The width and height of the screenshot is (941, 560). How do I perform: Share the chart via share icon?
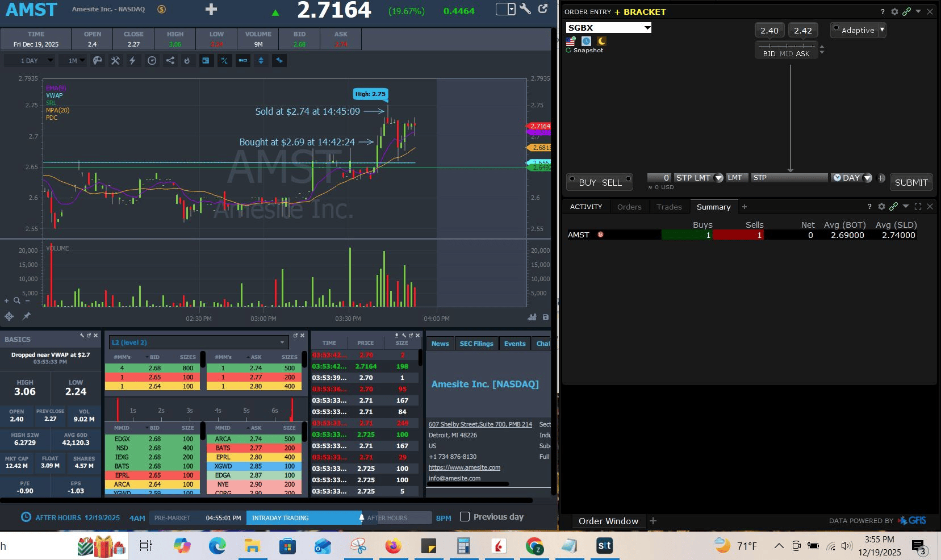(x=170, y=60)
